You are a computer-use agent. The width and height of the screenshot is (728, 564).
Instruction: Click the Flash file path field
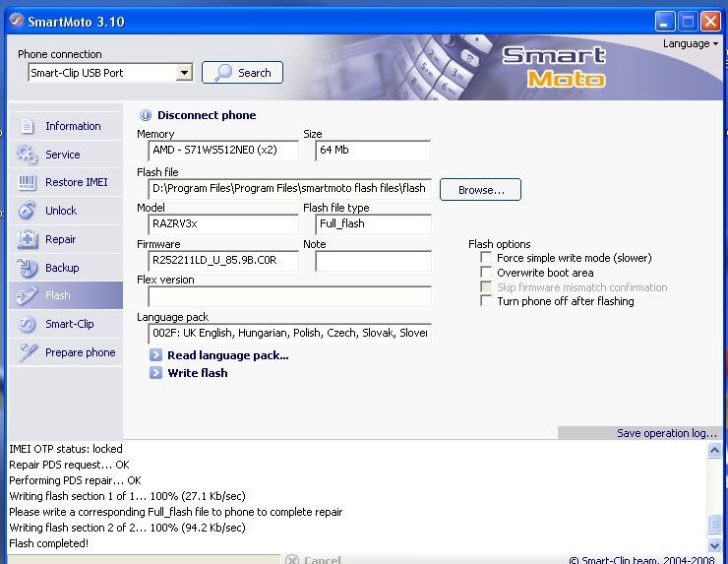point(289,189)
